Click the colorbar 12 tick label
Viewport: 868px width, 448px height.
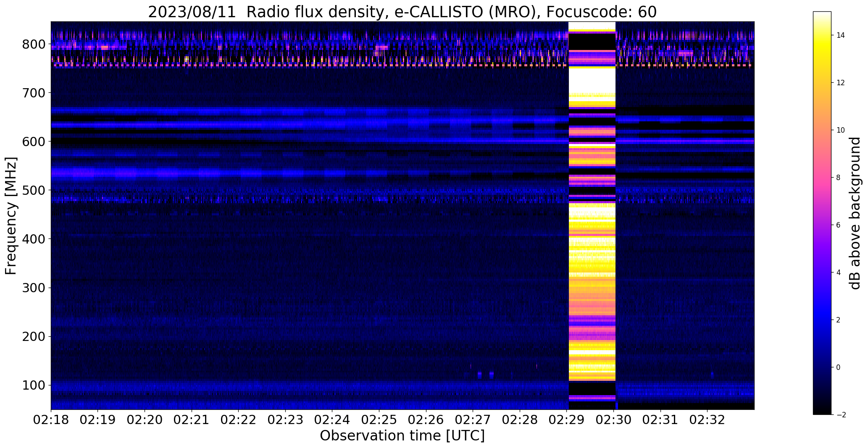pyautogui.click(x=841, y=83)
